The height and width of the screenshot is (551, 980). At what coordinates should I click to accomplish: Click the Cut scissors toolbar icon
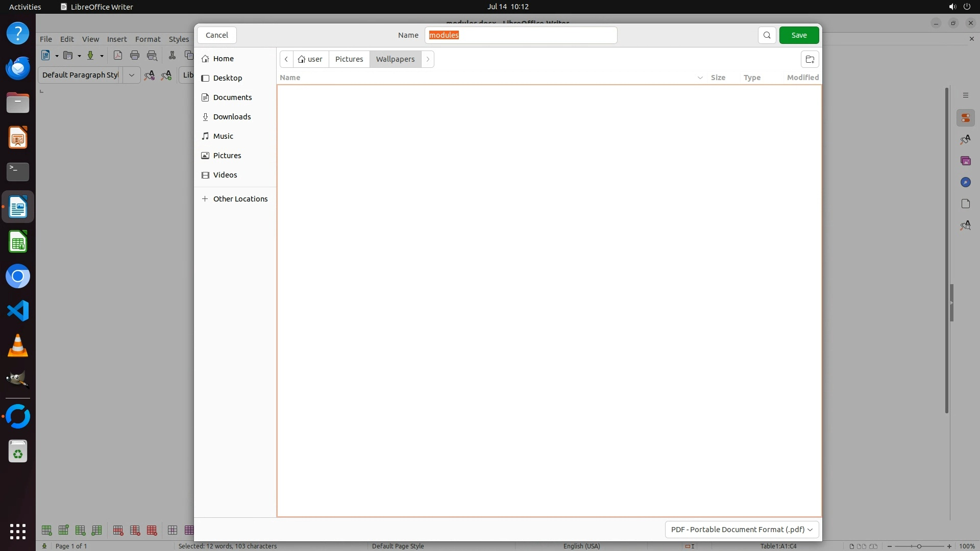click(x=172, y=56)
